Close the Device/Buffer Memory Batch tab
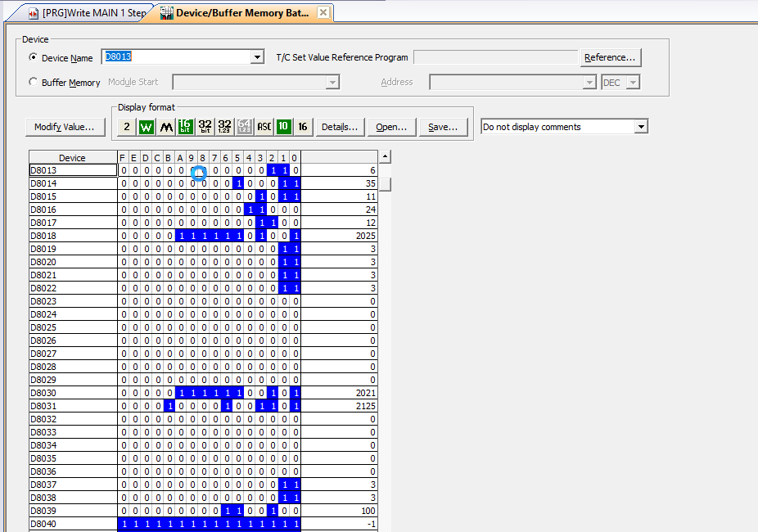The width and height of the screenshot is (758, 532). [x=323, y=13]
